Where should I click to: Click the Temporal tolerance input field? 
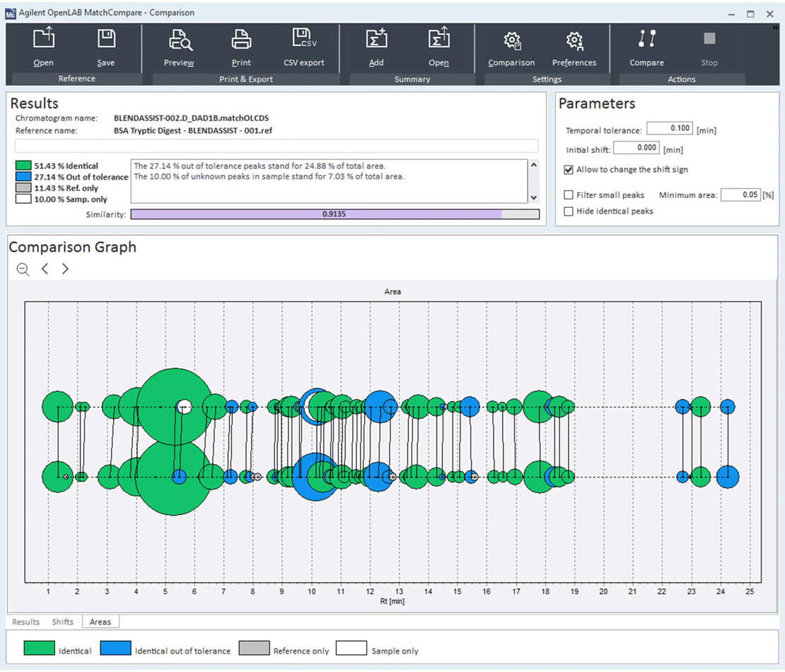[x=669, y=129]
